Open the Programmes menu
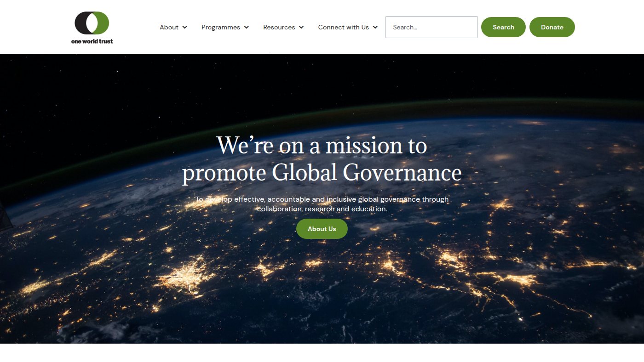 [x=221, y=27]
